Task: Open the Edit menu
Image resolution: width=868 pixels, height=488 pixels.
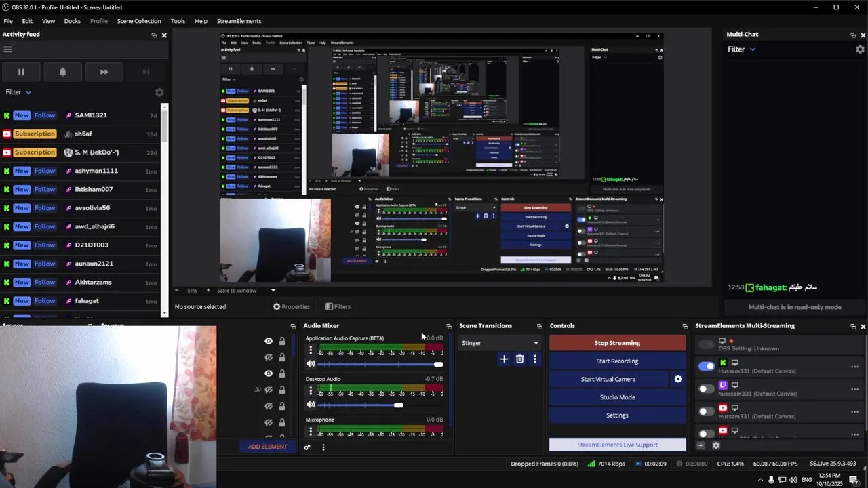Action: (27, 21)
